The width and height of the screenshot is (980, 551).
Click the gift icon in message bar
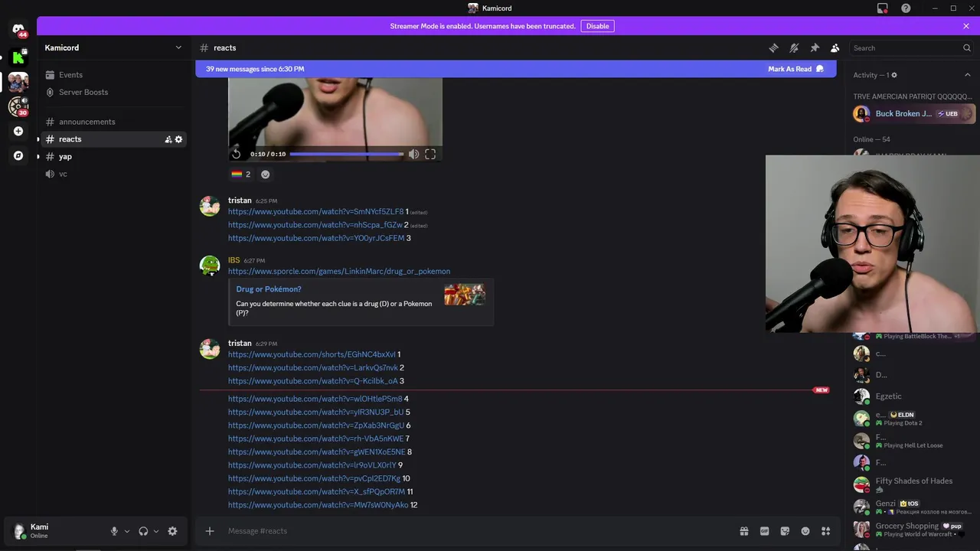743,531
